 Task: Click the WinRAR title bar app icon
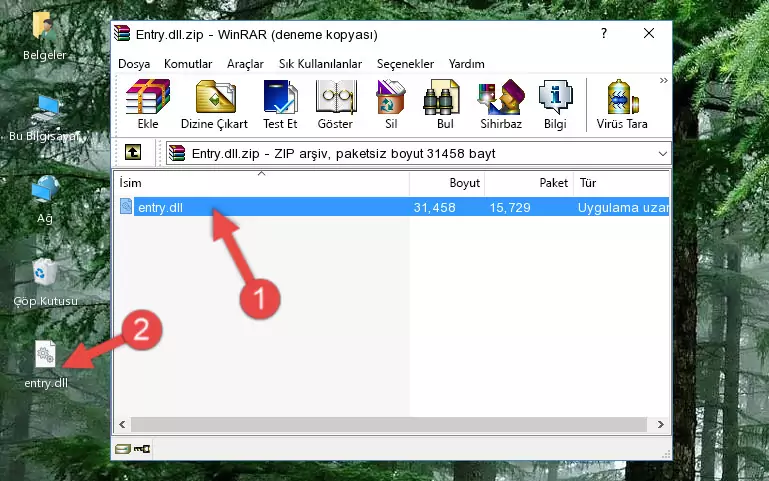(122, 34)
